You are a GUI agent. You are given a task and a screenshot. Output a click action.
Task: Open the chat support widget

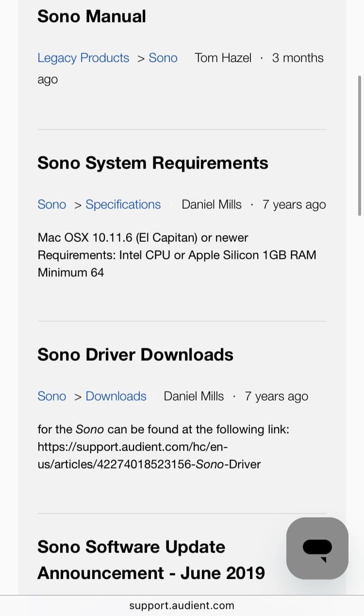tap(317, 548)
